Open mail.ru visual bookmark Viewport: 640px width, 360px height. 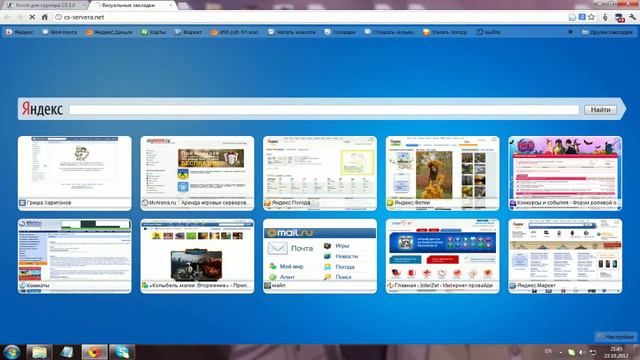320,256
